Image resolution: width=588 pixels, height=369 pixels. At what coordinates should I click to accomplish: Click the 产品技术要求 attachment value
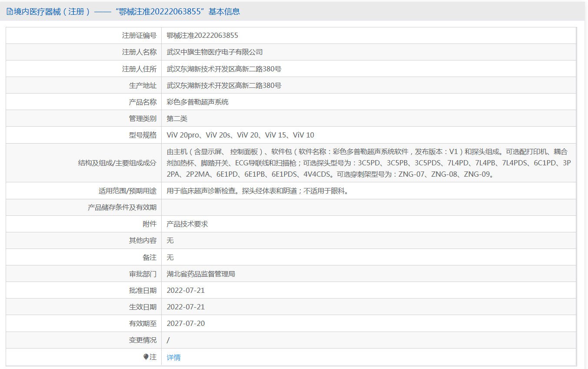click(187, 224)
